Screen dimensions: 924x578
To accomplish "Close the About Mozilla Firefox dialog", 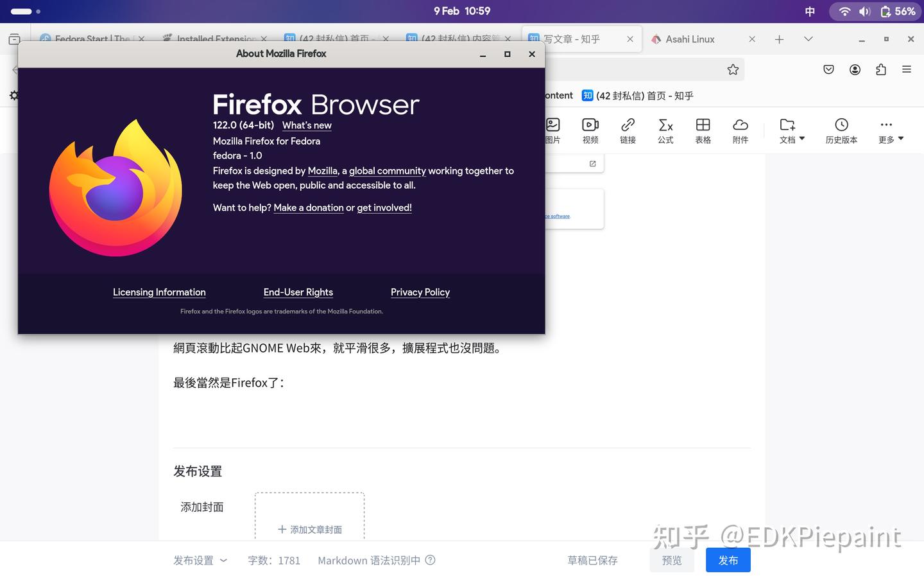I will [532, 55].
